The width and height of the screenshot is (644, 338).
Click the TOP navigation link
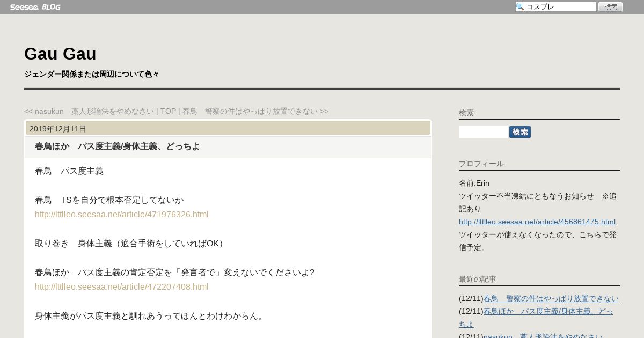pyautogui.click(x=168, y=111)
